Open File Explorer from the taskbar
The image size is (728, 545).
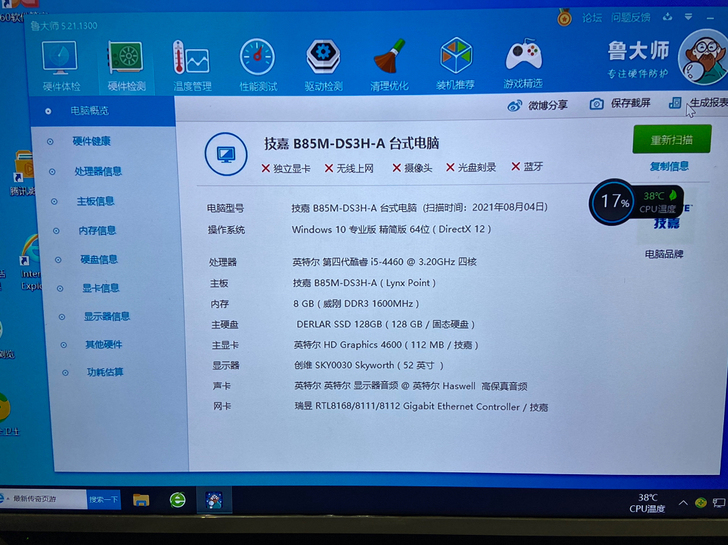(141, 500)
